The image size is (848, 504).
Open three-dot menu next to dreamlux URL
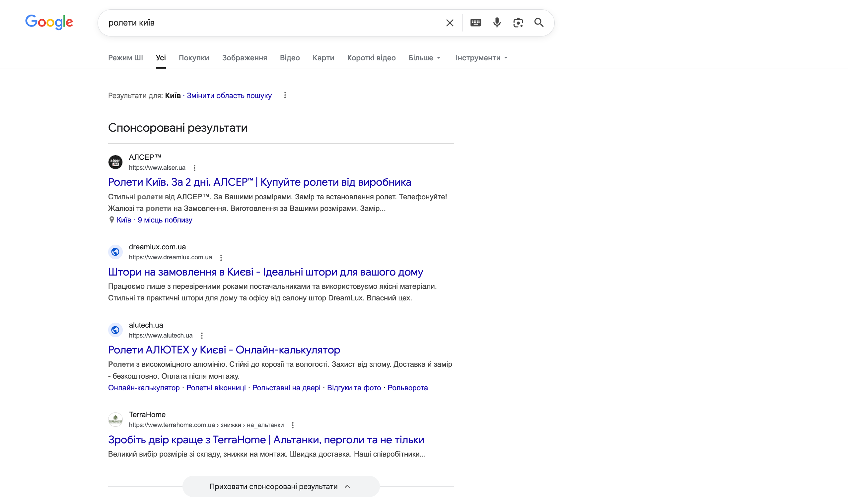pos(221,257)
